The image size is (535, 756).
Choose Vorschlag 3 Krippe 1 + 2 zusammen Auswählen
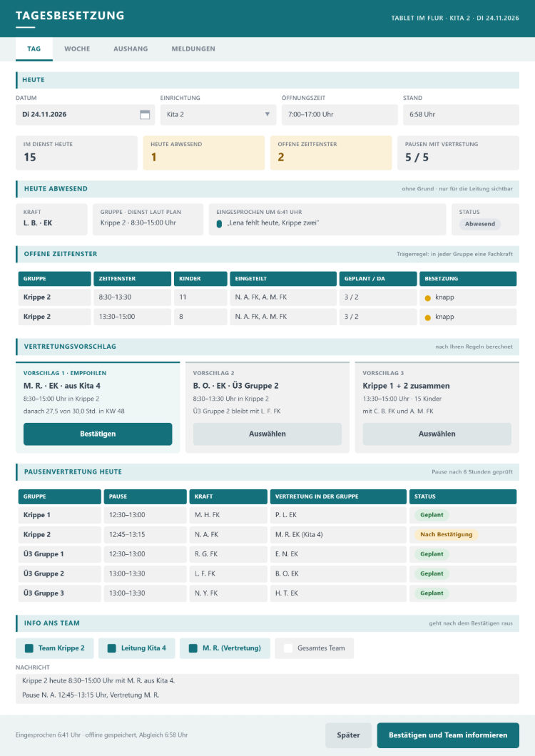tap(437, 434)
